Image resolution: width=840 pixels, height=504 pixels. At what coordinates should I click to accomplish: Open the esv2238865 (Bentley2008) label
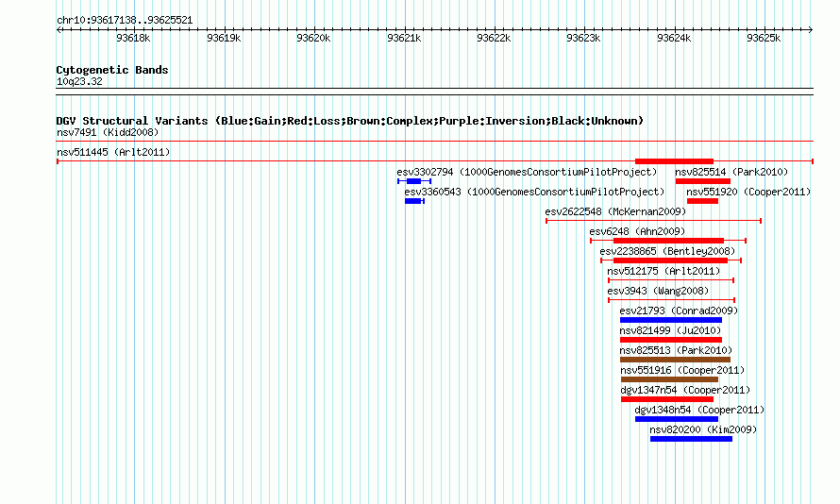[x=667, y=251]
